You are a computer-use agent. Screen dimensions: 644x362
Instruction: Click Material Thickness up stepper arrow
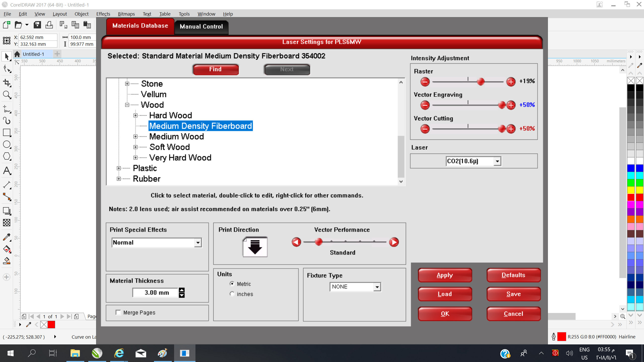coord(182,290)
